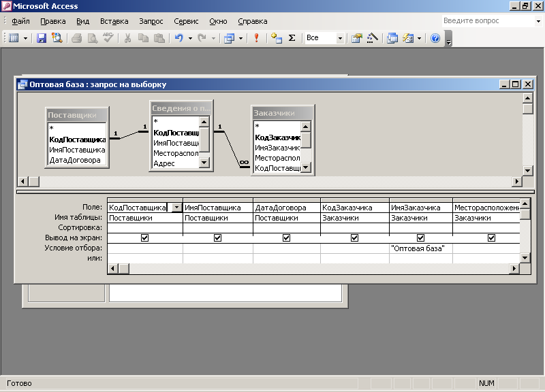
Task: Click the New Object icon
Action: pyautogui.click(x=408, y=38)
